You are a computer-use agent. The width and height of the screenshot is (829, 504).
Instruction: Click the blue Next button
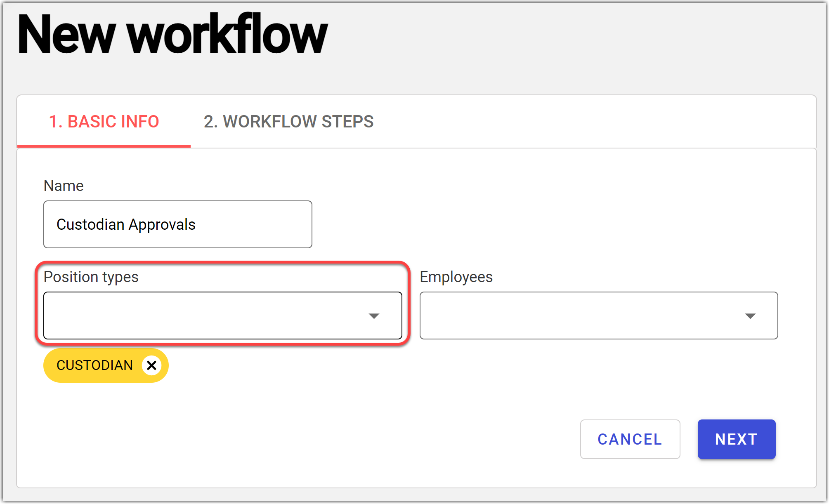tap(736, 439)
